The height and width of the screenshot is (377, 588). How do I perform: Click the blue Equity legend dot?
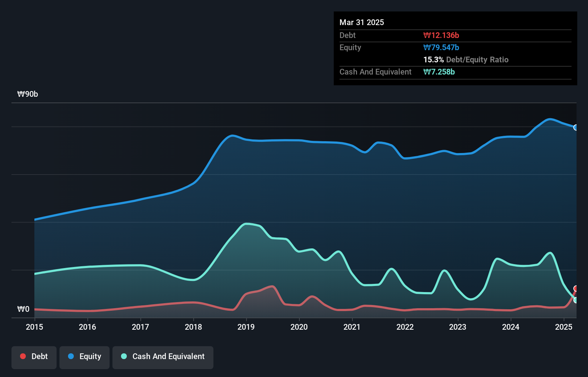click(71, 356)
